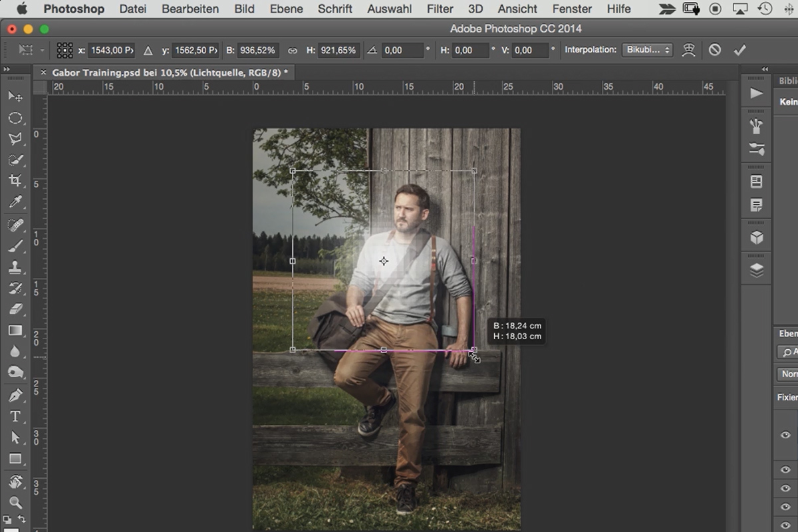Image resolution: width=798 pixels, height=532 pixels.
Task: Select the Gradient tool
Action: (15, 331)
